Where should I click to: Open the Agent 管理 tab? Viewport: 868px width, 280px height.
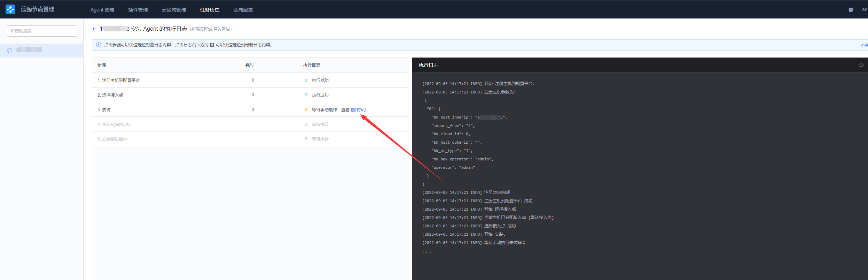pos(102,10)
